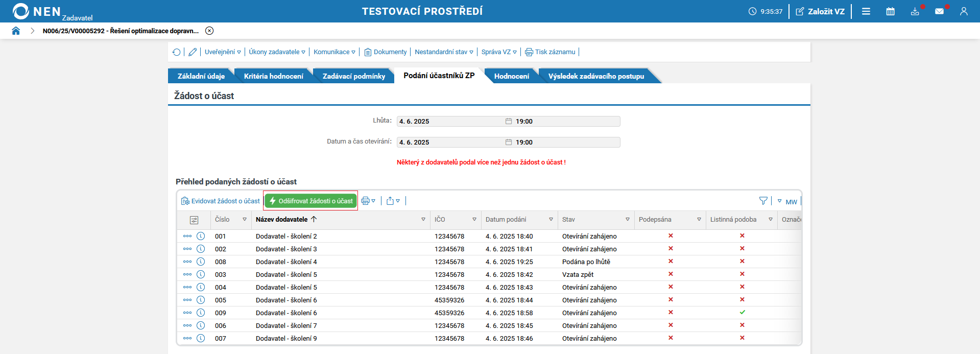Click the IČO 45359326 cell of row 005

pyautogui.click(x=449, y=300)
